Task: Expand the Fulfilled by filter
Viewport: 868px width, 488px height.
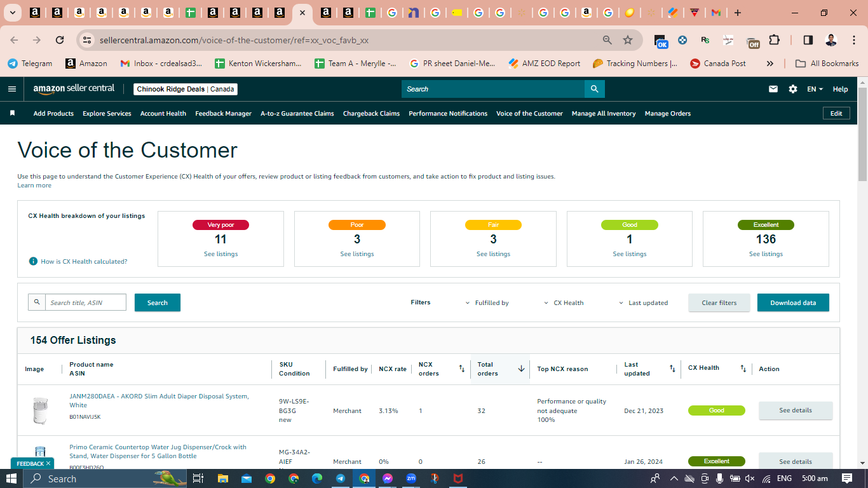Action: coord(487,303)
